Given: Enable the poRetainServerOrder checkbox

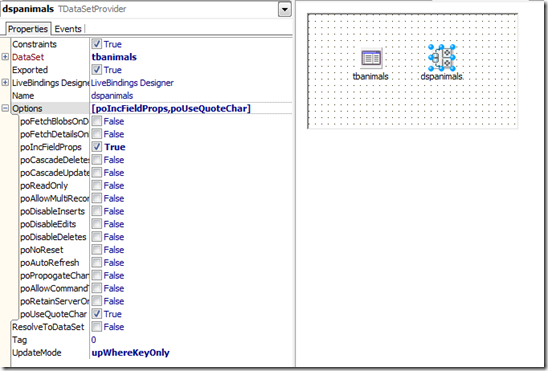Looking at the screenshot, I should point(97,301).
